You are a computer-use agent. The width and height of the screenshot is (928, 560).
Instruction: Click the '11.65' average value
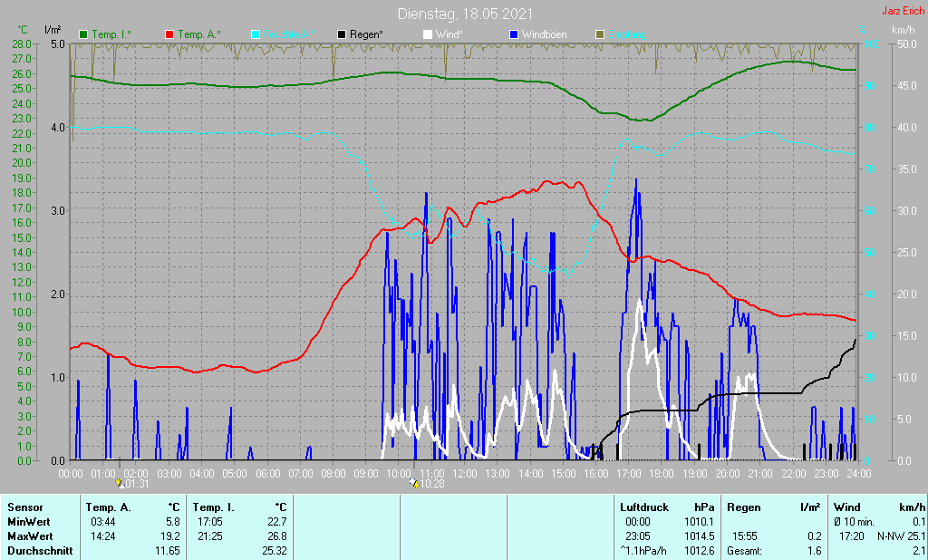[x=168, y=551]
